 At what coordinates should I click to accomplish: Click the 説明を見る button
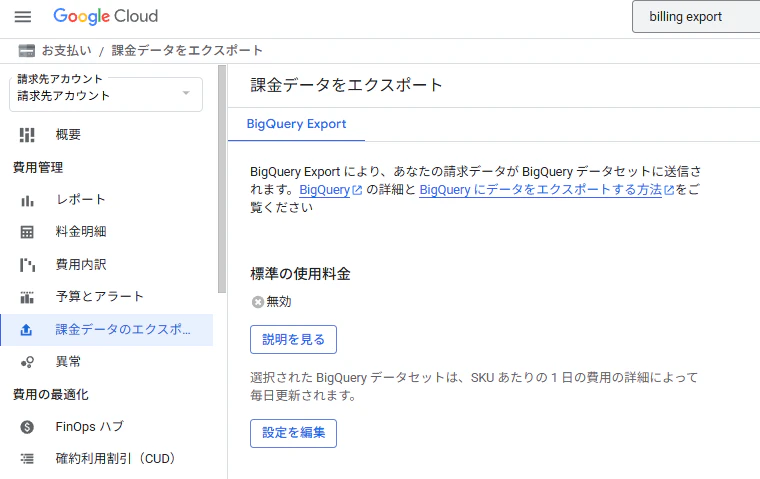pyautogui.click(x=293, y=339)
